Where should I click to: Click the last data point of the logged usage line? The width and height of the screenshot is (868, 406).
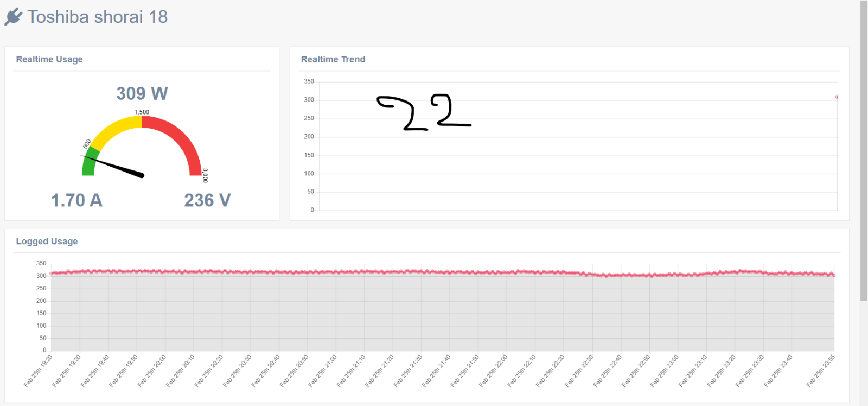pyautogui.click(x=834, y=275)
